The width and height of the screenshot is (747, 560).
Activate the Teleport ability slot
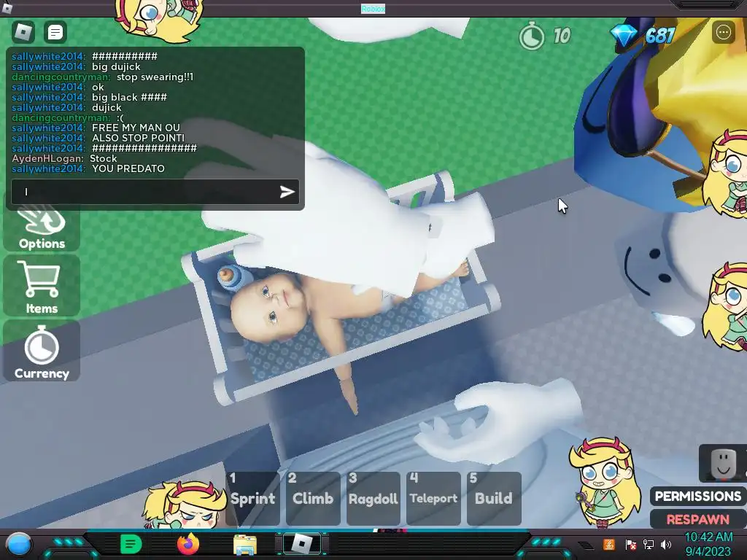[433, 498]
